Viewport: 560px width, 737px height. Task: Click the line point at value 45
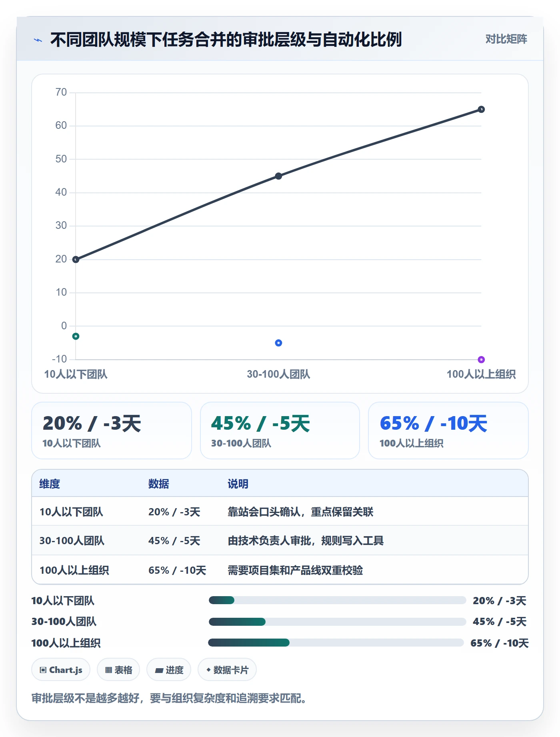pyautogui.click(x=278, y=176)
